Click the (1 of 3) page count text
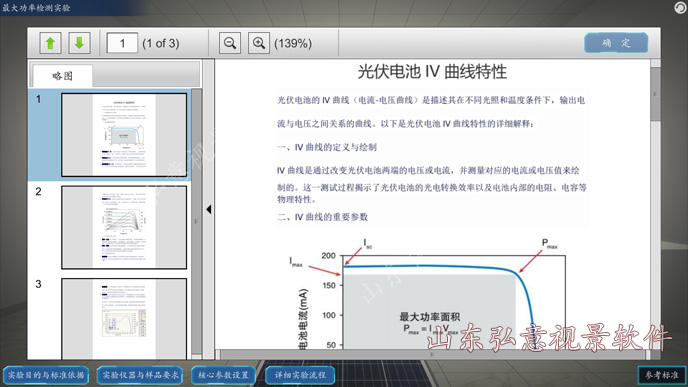The height and width of the screenshot is (387, 688). tap(161, 43)
